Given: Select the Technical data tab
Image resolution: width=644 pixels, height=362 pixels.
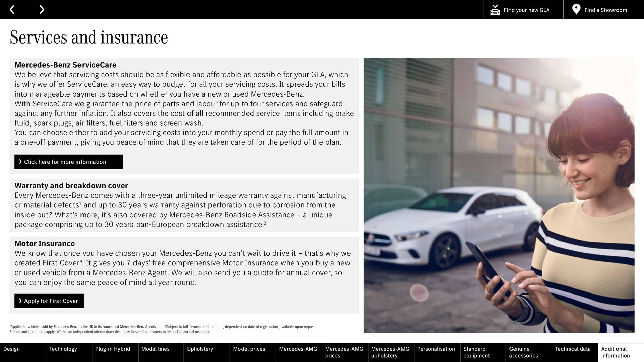Looking at the screenshot, I should coord(573,352).
